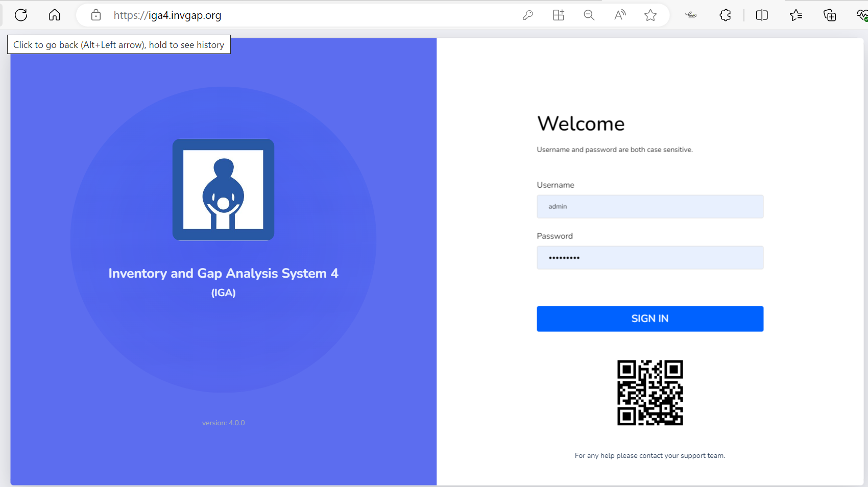Activate the Read Aloud icon

(x=620, y=15)
